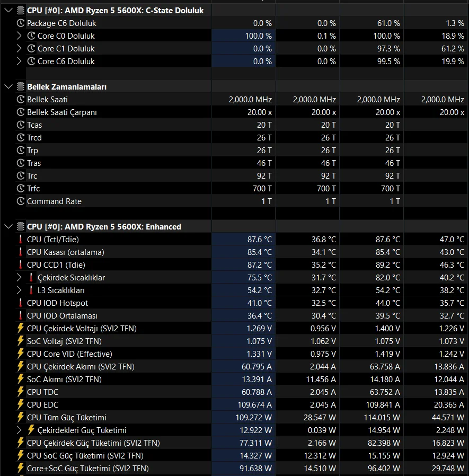
Task: Click the clock icon beside Tras
Action: coord(20,163)
